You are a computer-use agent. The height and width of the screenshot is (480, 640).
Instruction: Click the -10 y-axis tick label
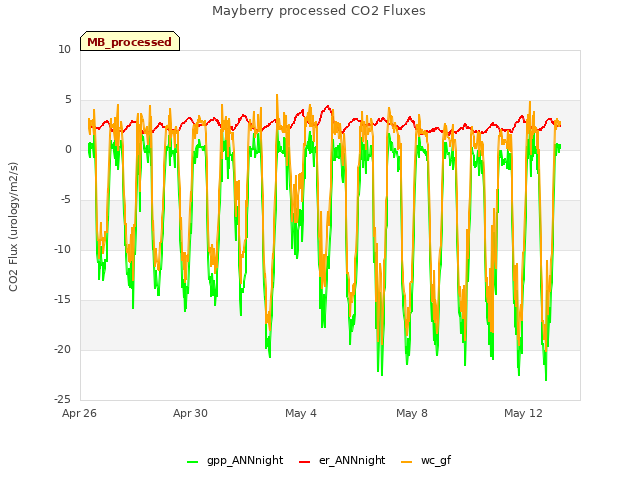click(x=63, y=249)
